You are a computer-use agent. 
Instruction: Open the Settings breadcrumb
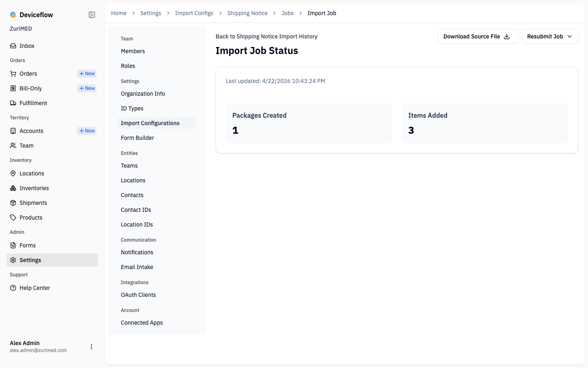(x=151, y=13)
